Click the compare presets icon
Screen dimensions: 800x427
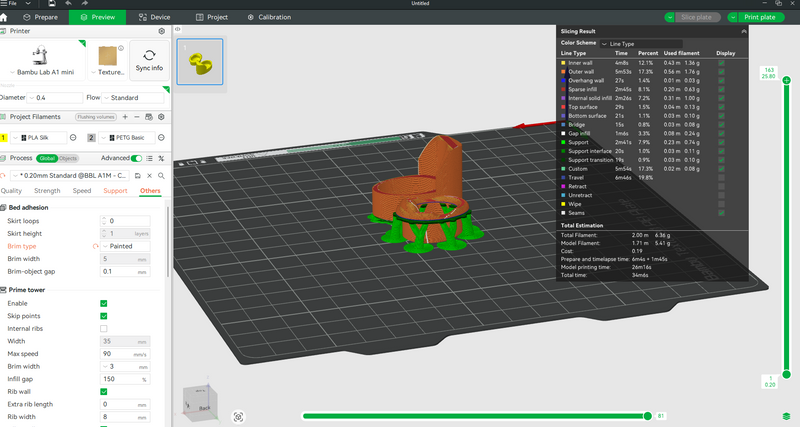point(161,159)
